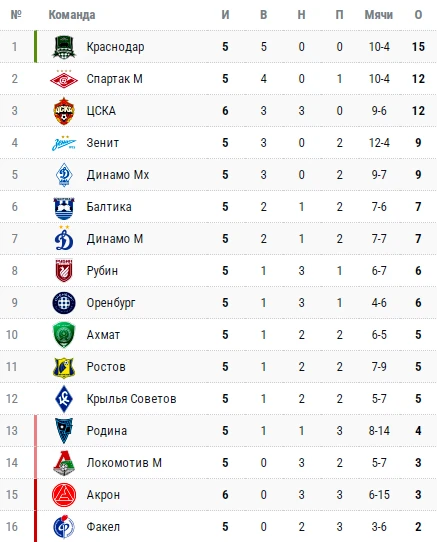
Task: Open the Родина team link
Action: pos(106,431)
